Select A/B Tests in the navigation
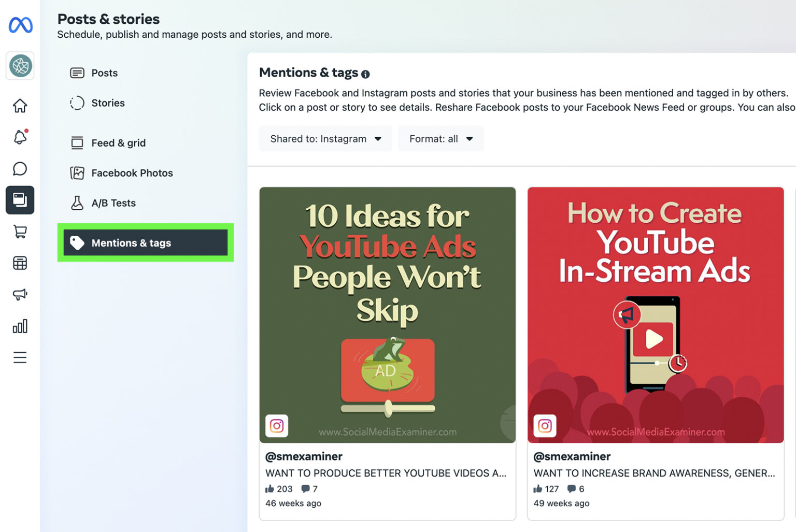The width and height of the screenshot is (796, 532). click(x=113, y=203)
